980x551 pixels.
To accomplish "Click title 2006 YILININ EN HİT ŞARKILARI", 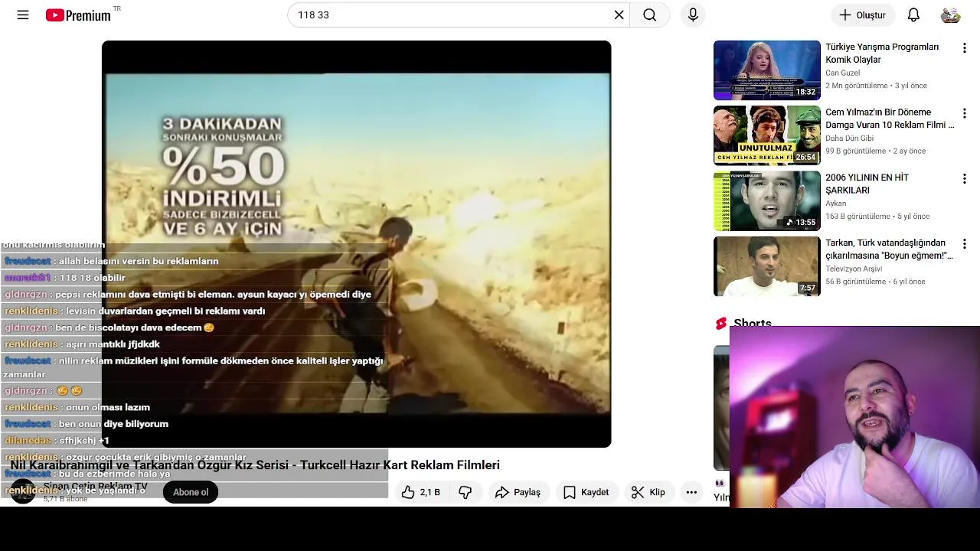I will click(x=867, y=184).
